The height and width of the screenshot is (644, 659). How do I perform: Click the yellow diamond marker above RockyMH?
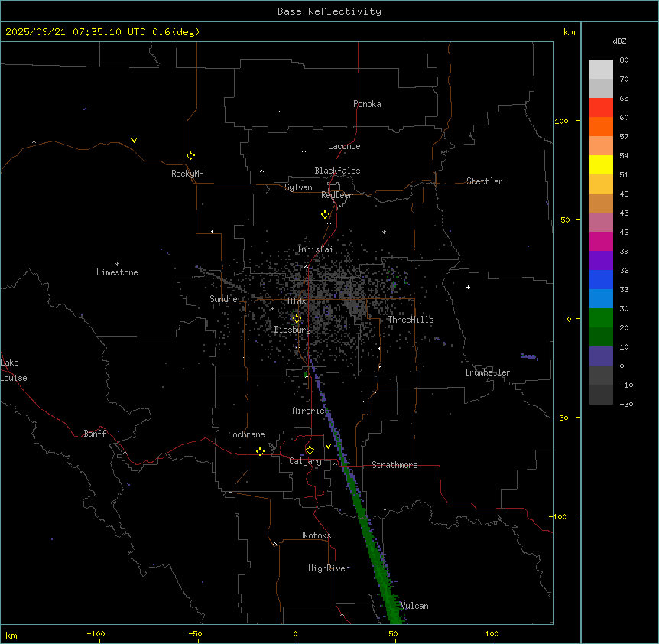[190, 155]
